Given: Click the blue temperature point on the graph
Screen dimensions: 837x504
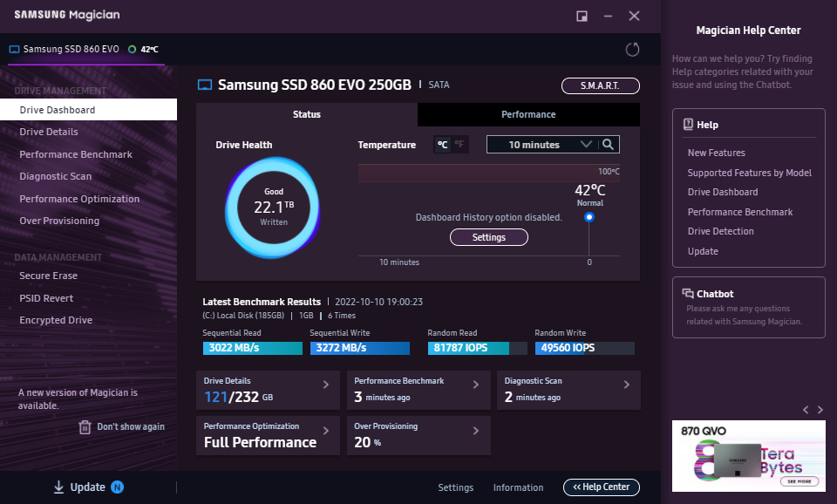Looking at the screenshot, I should point(589,217).
